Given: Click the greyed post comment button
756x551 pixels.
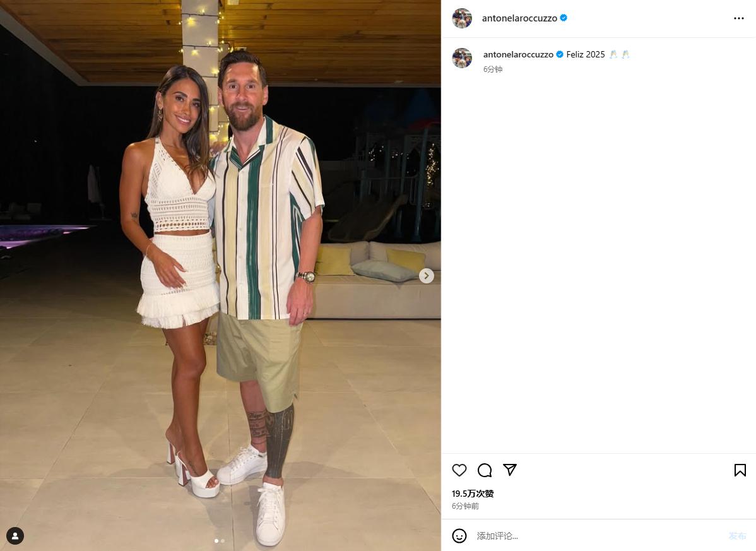Looking at the screenshot, I should pyautogui.click(x=737, y=536).
